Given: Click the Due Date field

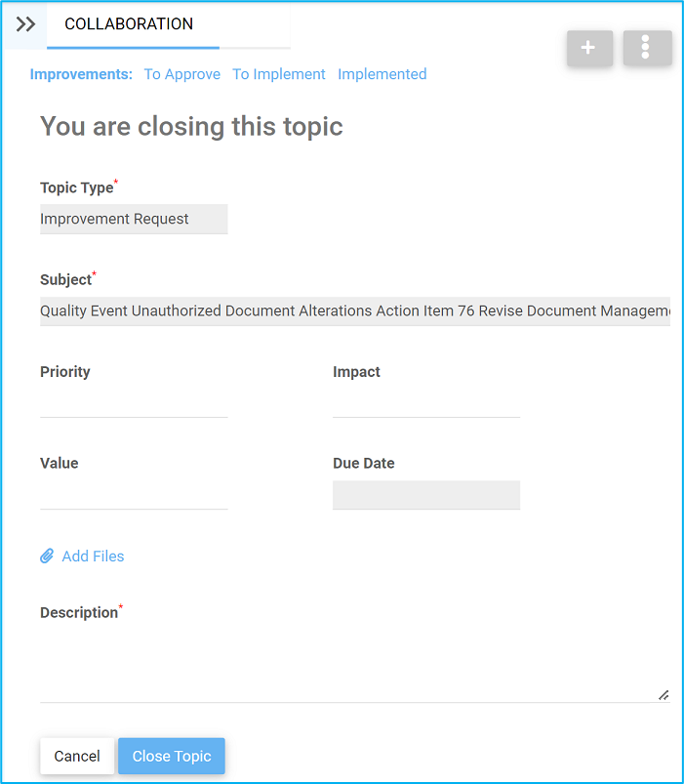Looking at the screenshot, I should coord(425,495).
